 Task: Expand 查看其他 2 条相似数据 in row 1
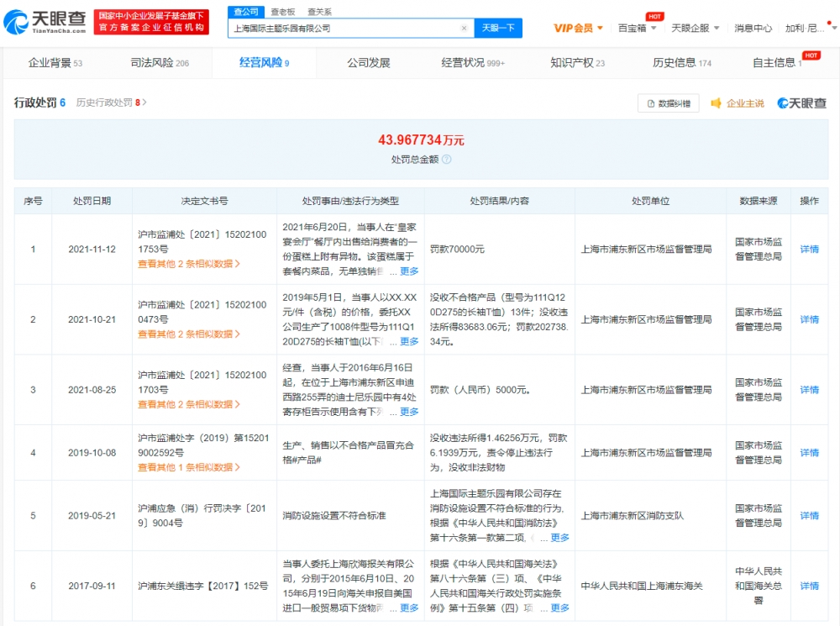(188, 264)
